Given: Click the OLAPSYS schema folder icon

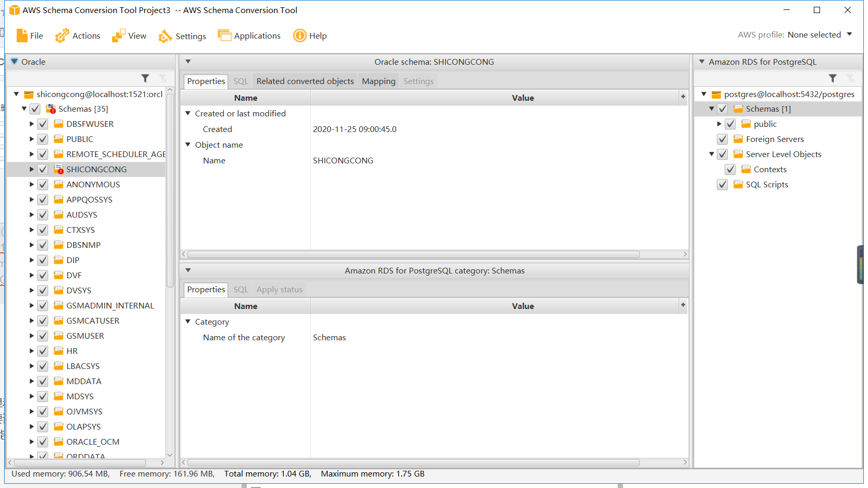Looking at the screenshot, I should click(58, 427).
